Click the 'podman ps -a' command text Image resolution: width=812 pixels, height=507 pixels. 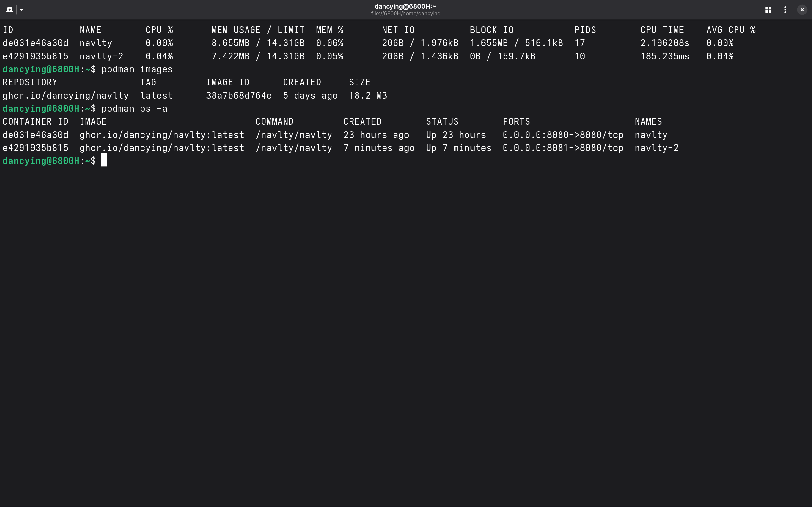tap(134, 109)
